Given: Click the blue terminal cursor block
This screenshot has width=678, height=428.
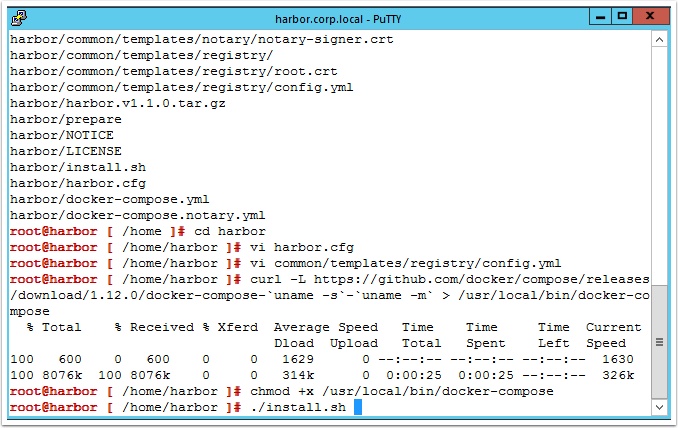Looking at the screenshot, I should click(x=358, y=407).
